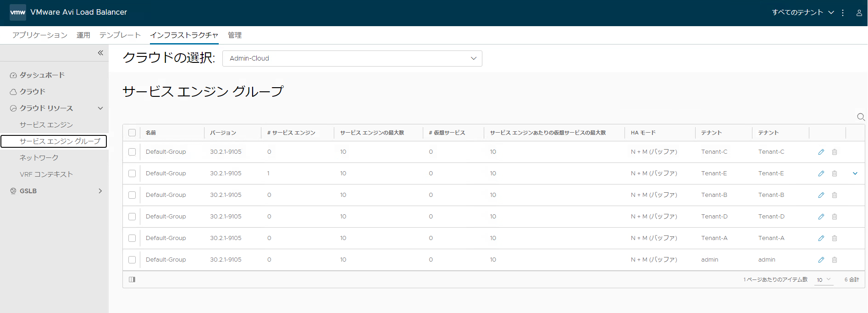The width and height of the screenshot is (868, 313).
Task: Open ネットワーク in sidebar
Action: tap(39, 158)
